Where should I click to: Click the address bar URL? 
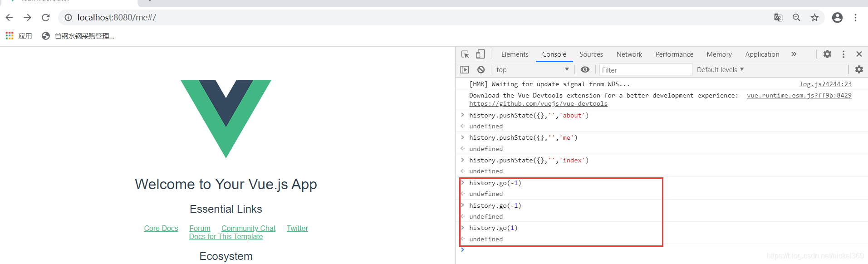tap(117, 17)
